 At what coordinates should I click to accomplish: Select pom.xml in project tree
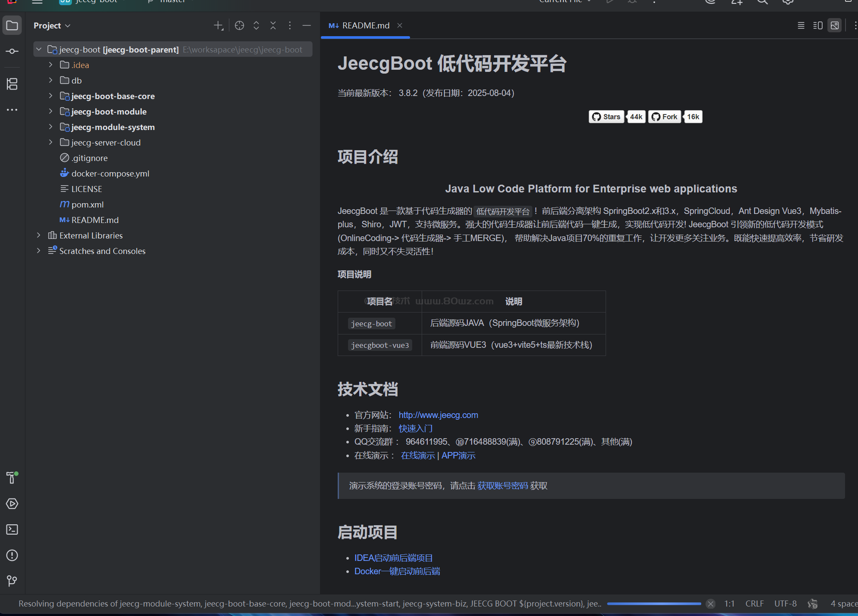point(87,204)
